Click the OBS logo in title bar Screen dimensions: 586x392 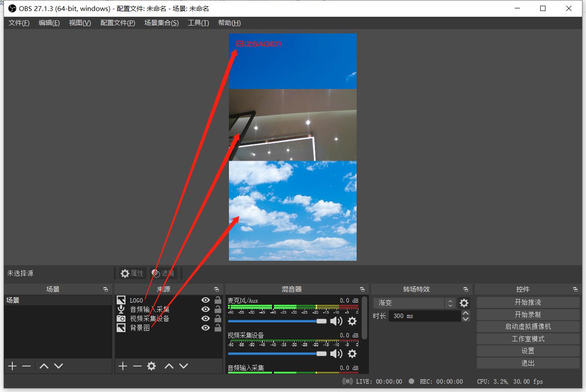[12, 8]
